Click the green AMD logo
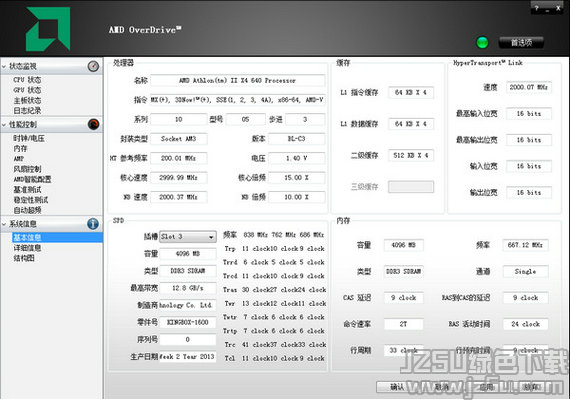Image resolution: width=570 pixels, height=400 pixels. [x=48, y=29]
